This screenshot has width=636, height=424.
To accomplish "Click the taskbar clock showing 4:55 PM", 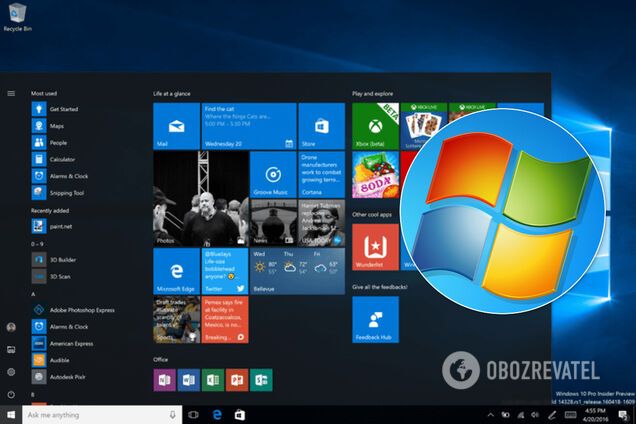I will tap(595, 415).
